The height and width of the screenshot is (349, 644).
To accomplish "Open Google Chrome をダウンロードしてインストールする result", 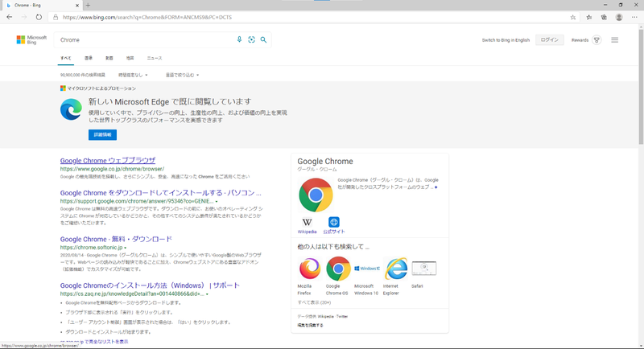I will pyautogui.click(x=160, y=193).
